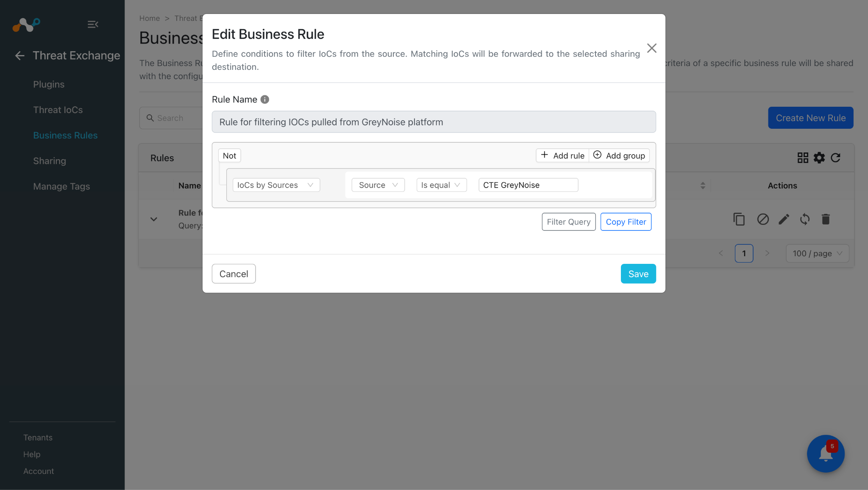Expand the rule row chevron
Image resolution: width=868 pixels, height=490 pixels.
[154, 219]
